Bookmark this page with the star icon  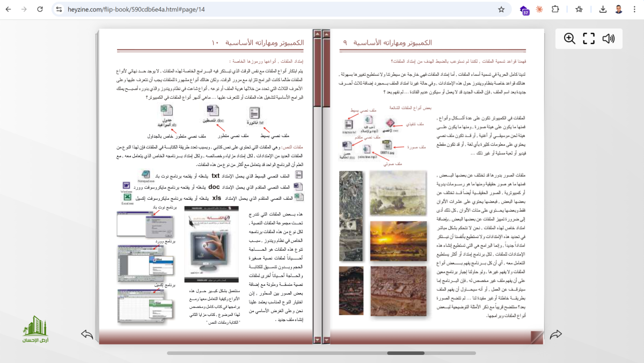[501, 9]
